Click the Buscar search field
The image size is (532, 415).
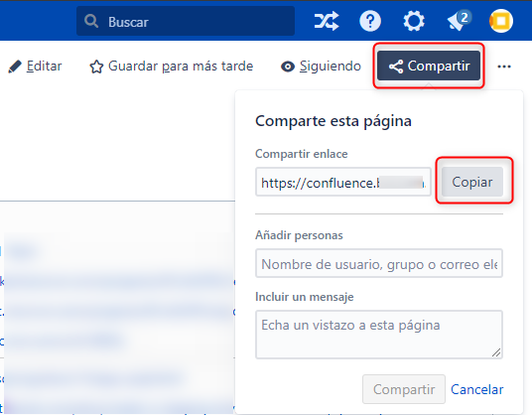pos(186,21)
